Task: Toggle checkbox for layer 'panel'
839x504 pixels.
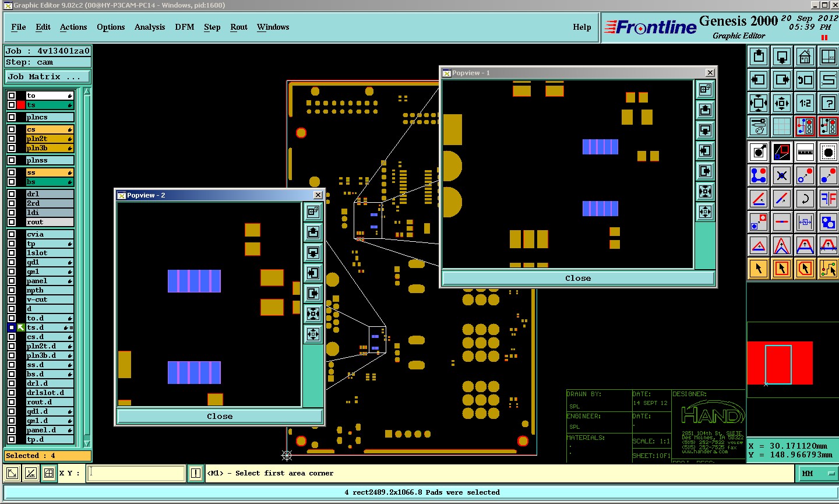Action: [11, 281]
